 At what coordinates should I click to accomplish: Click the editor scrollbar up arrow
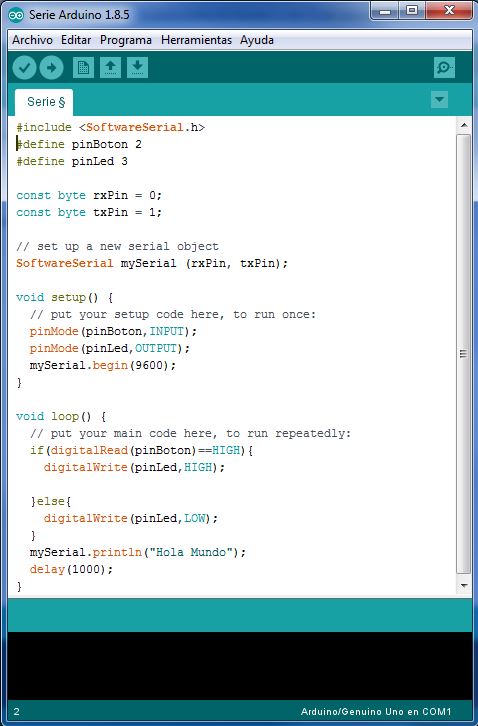click(464, 125)
